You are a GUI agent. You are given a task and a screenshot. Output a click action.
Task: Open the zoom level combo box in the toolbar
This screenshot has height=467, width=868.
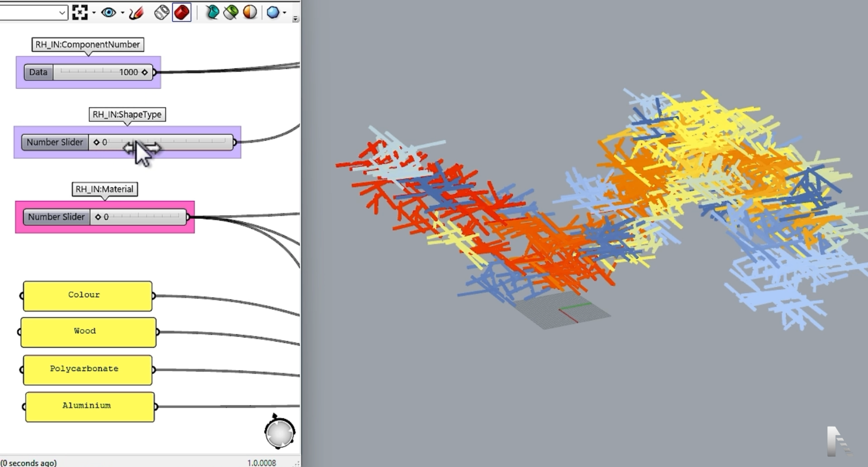click(x=34, y=13)
